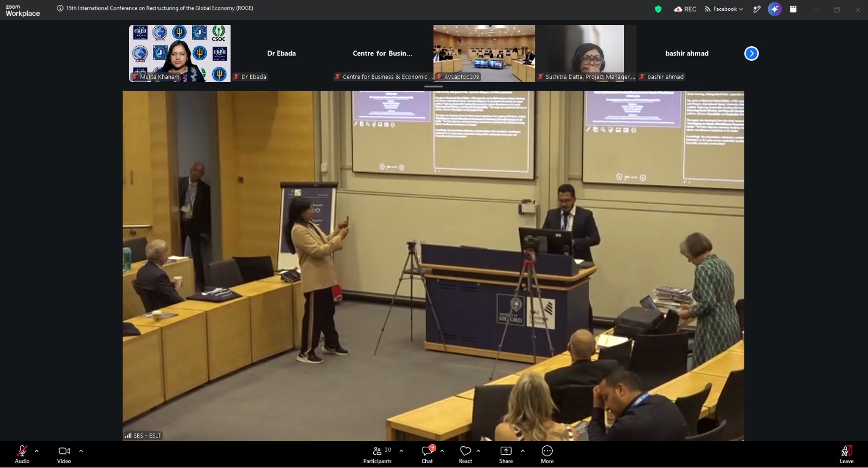This screenshot has width=868, height=468.
Task: Open the Chat panel
Action: click(427, 454)
